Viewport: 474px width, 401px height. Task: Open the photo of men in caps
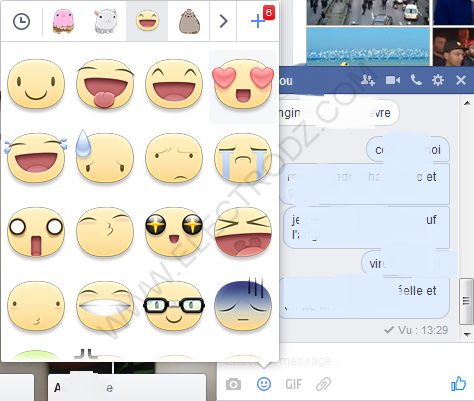[453, 46]
